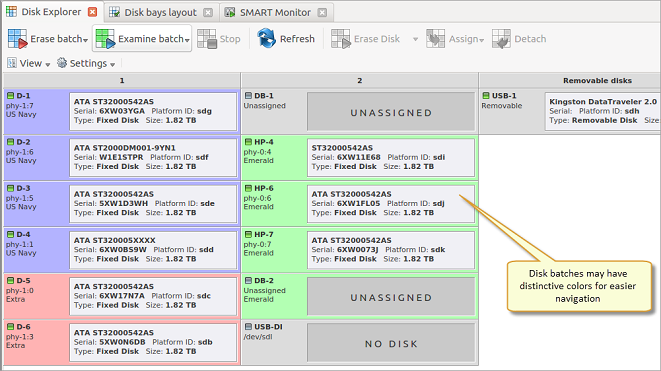Select the UNASSIGNED slot in DB-1

tap(391, 112)
